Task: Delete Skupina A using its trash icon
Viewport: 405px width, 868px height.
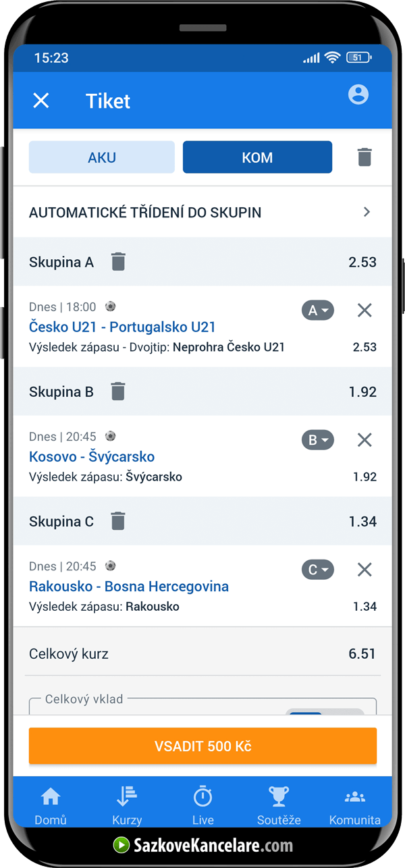Action: click(x=118, y=261)
